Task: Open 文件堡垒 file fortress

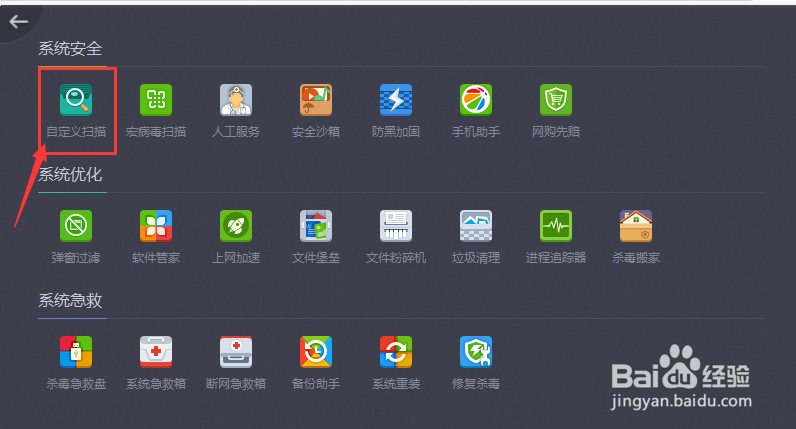Action: 316,226
